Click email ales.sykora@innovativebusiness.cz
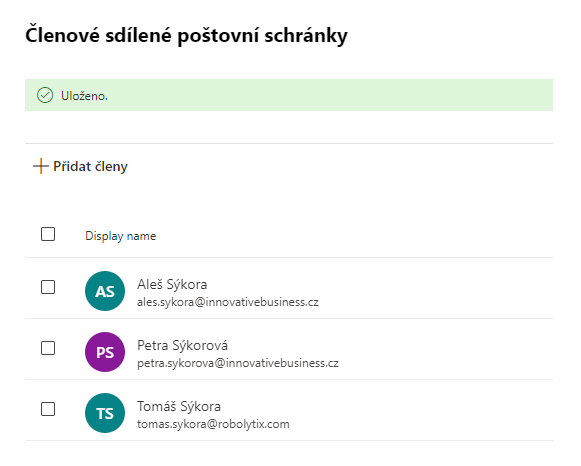581x466 pixels. point(228,302)
